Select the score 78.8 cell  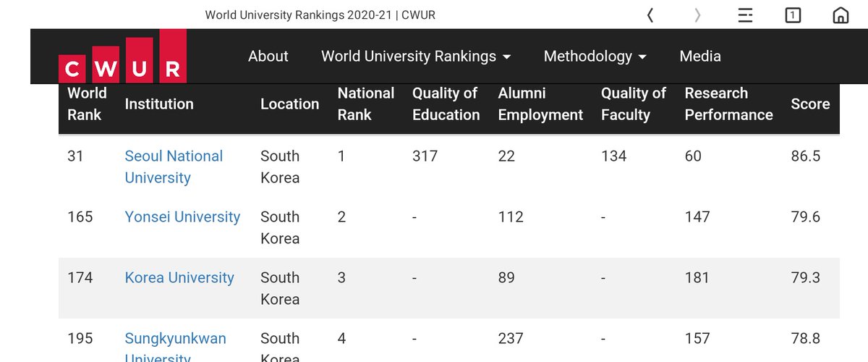806,338
